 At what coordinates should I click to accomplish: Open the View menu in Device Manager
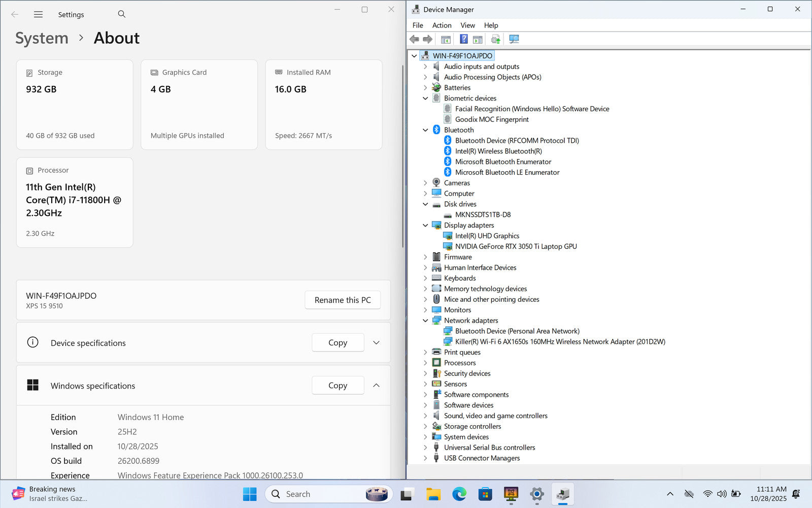pyautogui.click(x=467, y=25)
